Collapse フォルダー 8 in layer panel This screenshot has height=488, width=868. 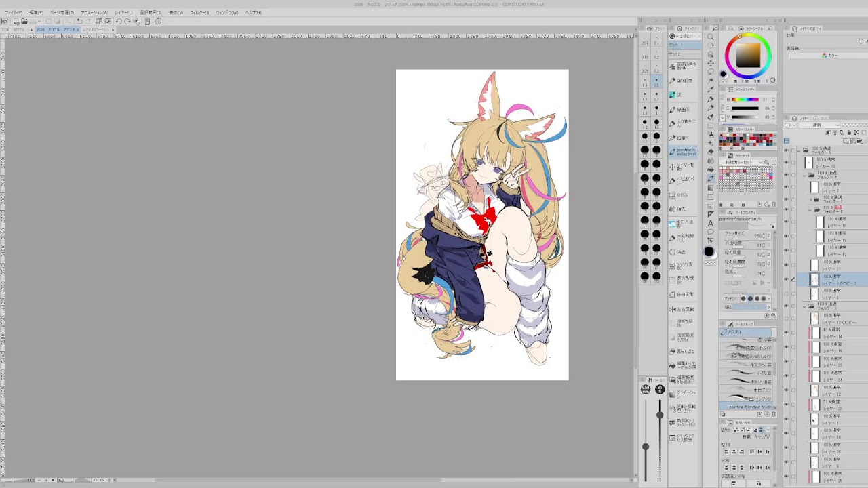pos(810,210)
